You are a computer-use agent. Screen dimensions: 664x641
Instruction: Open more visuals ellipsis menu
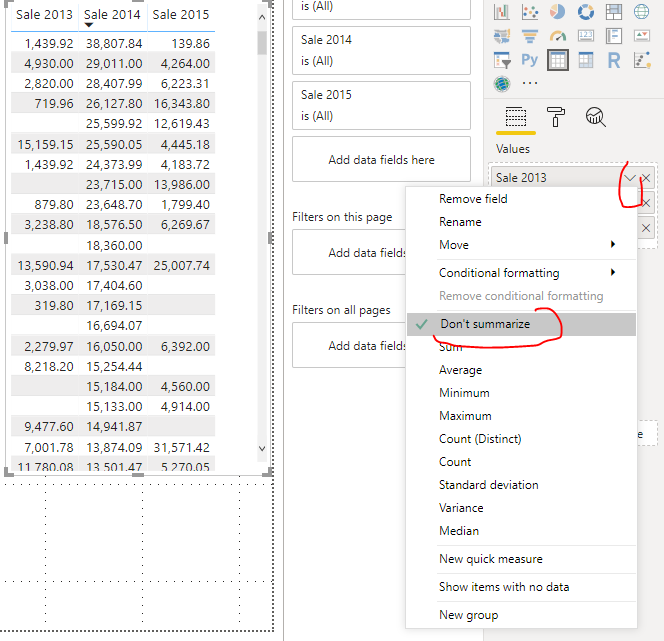(530, 83)
